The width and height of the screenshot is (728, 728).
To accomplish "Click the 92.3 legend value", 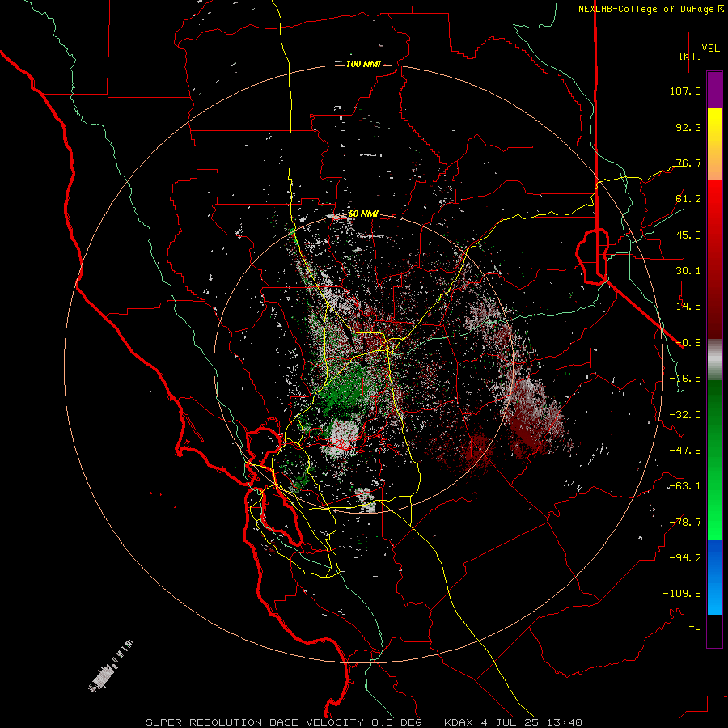I will (688, 127).
